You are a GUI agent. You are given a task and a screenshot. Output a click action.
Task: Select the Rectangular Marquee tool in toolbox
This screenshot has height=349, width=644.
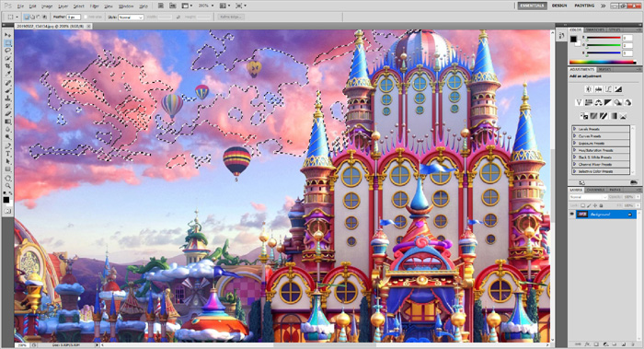[x=7, y=42]
